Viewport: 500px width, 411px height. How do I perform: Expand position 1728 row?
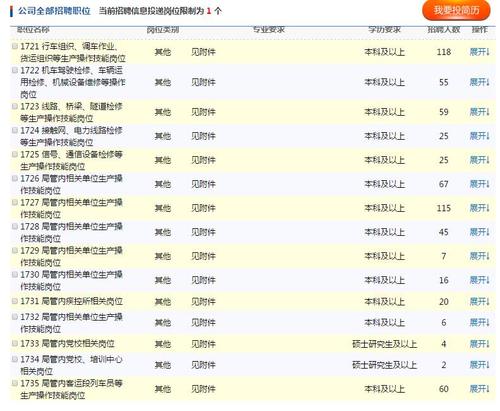pos(479,232)
